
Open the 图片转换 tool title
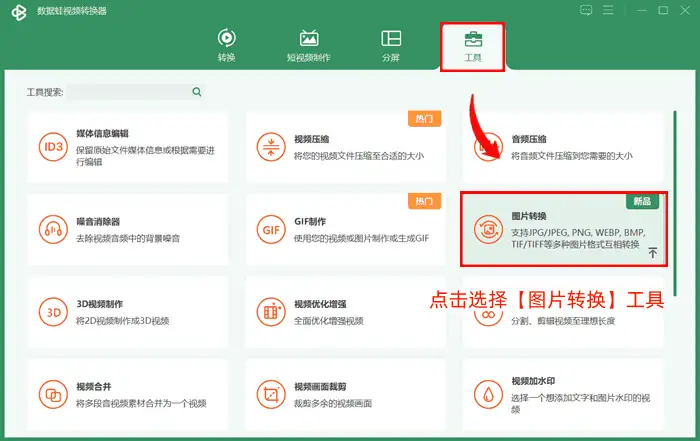(x=529, y=216)
